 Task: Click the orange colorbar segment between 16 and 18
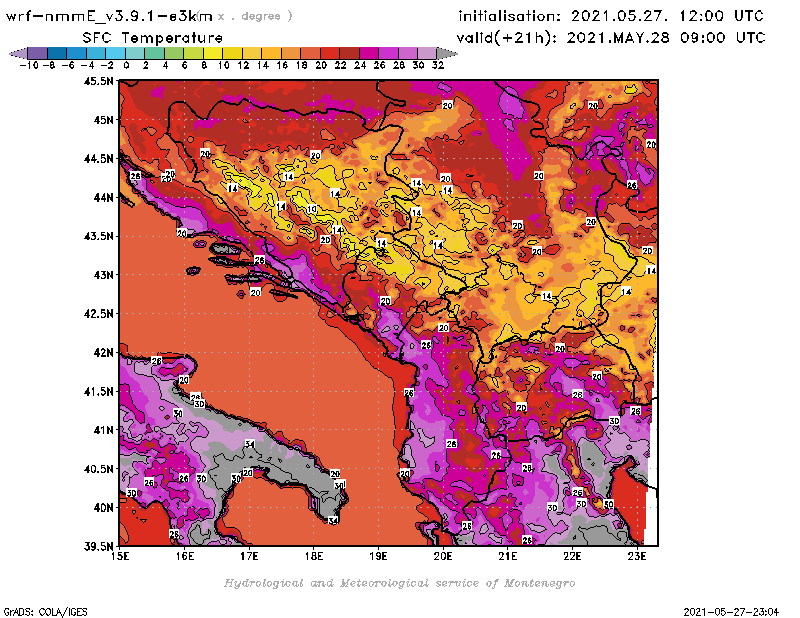pos(291,53)
